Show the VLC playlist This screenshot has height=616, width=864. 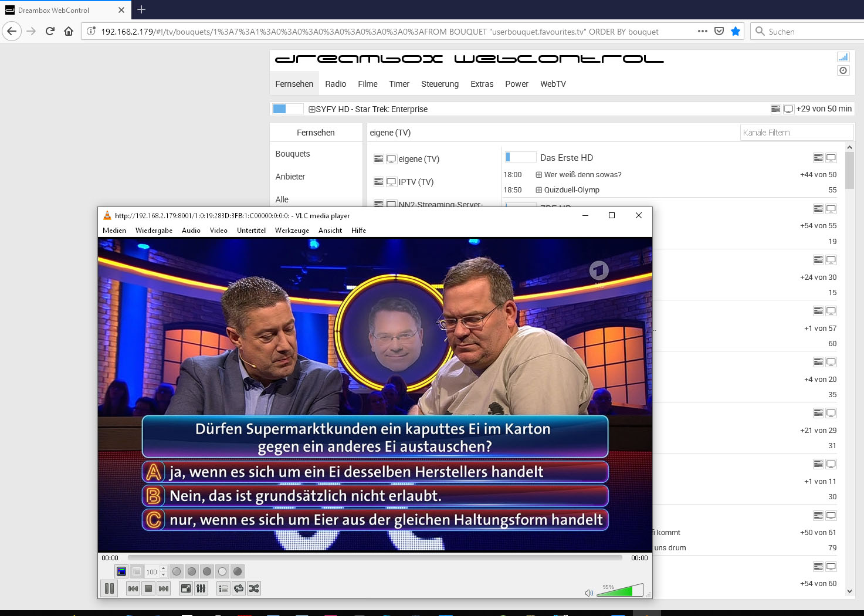223,588
